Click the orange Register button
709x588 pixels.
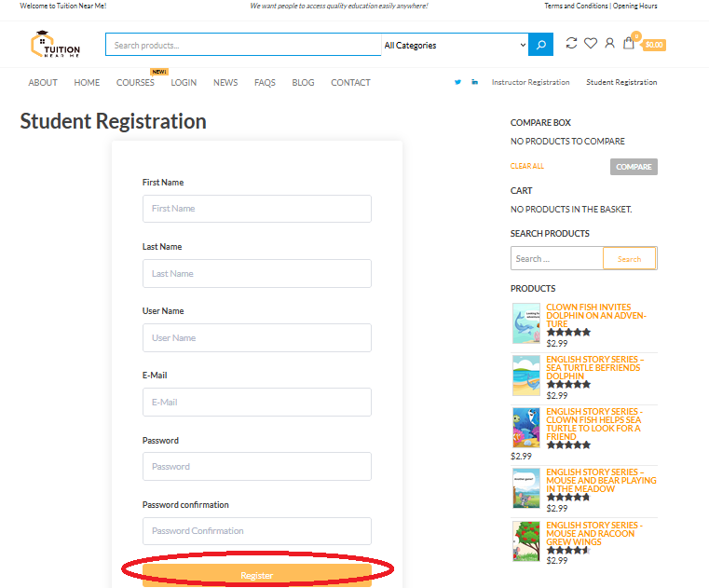(257, 575)
